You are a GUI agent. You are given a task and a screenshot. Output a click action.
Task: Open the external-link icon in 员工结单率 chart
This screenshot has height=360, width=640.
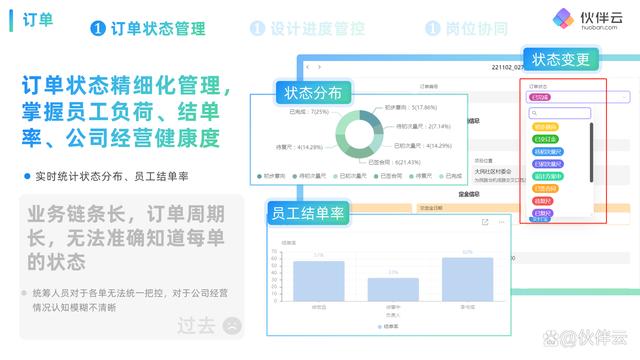tap(485, 222)
